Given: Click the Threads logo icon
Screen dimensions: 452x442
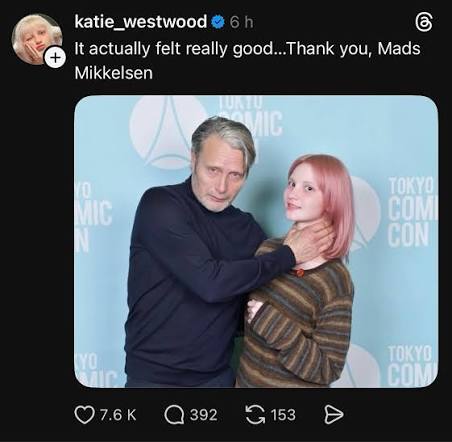Looking at the screenshot, I should coord(424,23).
